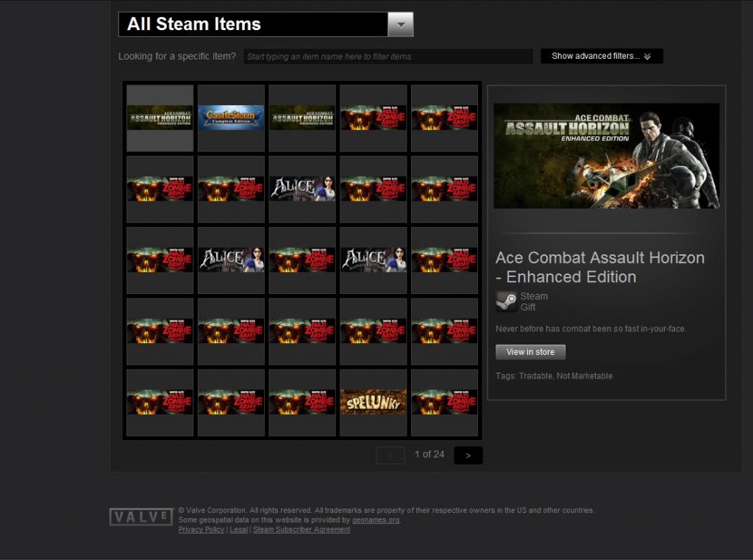Open the Privacy Policy link

(x=201, y=529)
